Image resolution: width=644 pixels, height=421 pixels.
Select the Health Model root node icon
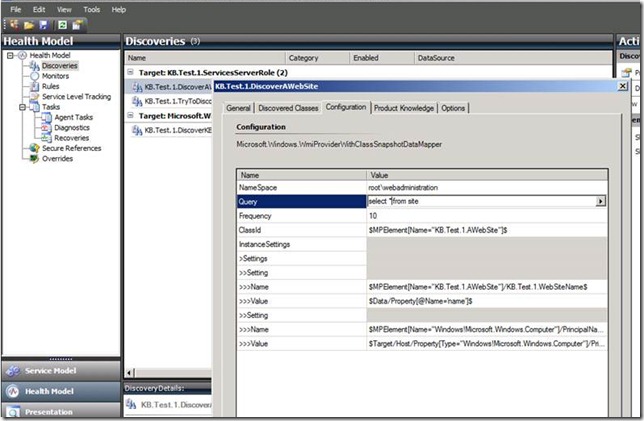tap(23, 55)
